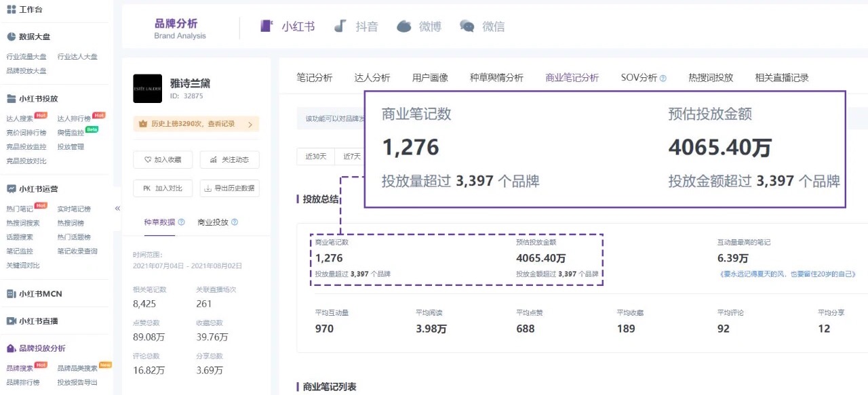The image size is (868, 395).
Task: Click the 数据大盘 pie chart icon
Action: coord(11,37)
